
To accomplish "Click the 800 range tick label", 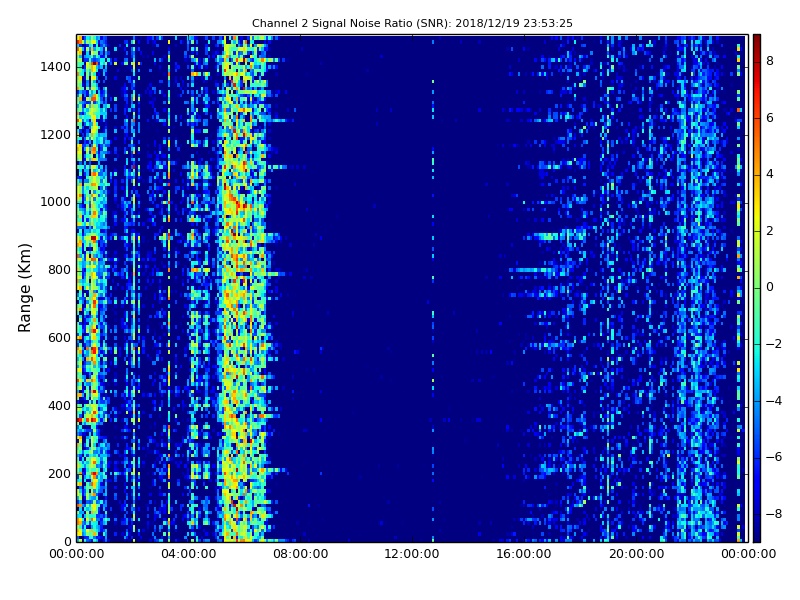I will click(x=59, y=270).
